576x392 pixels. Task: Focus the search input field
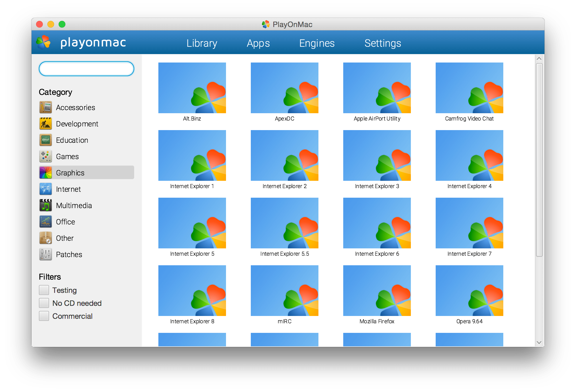87,69
